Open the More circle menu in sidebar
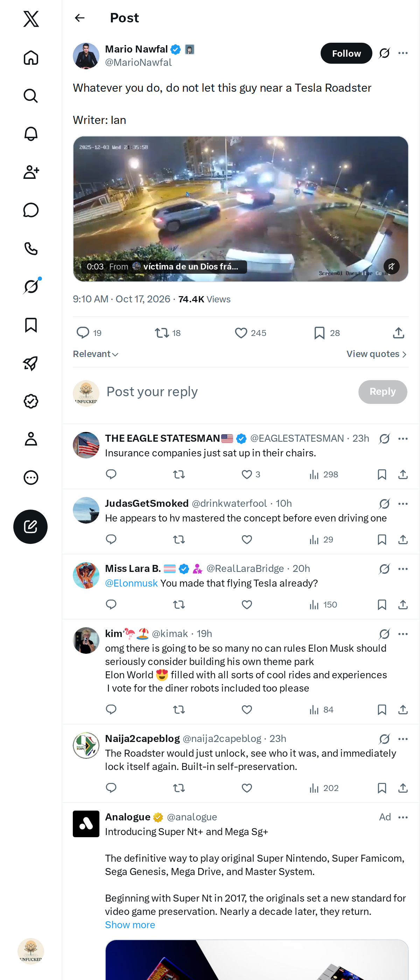 (x=31, y=477)
